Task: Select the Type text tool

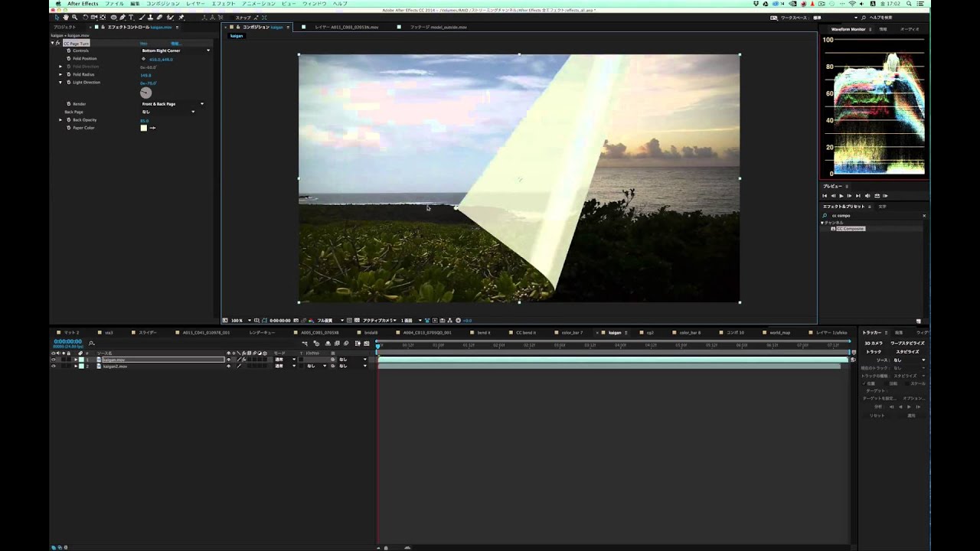Action: (x=131, y=17)
